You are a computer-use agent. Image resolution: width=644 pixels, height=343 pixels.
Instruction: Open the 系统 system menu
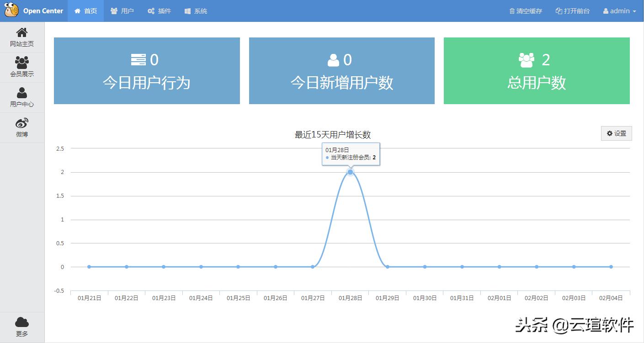196,11
